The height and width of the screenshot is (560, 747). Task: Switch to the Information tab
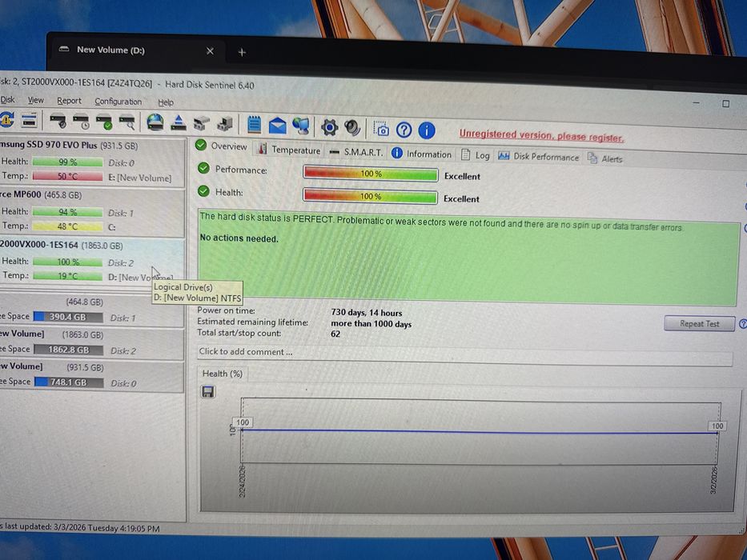click(421, 154)
